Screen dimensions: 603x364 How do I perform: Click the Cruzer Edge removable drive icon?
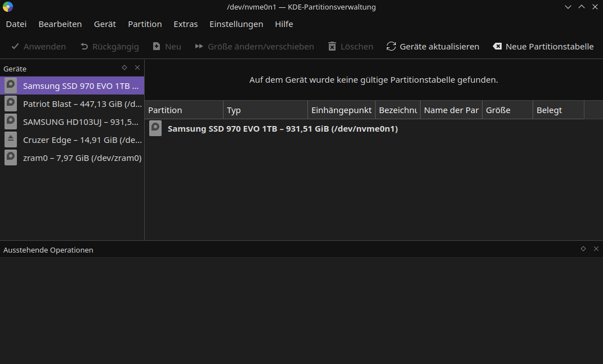11,140
